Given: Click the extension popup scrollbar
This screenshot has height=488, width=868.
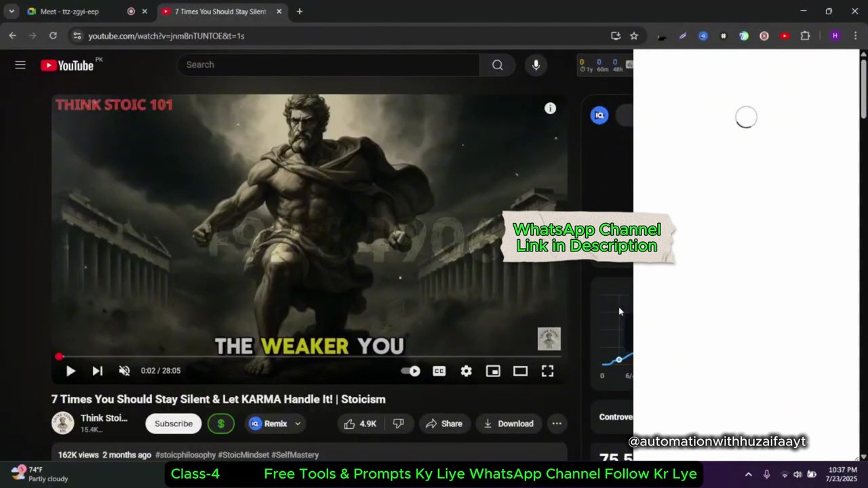Looking at the screenshot, I should [863, 88].
